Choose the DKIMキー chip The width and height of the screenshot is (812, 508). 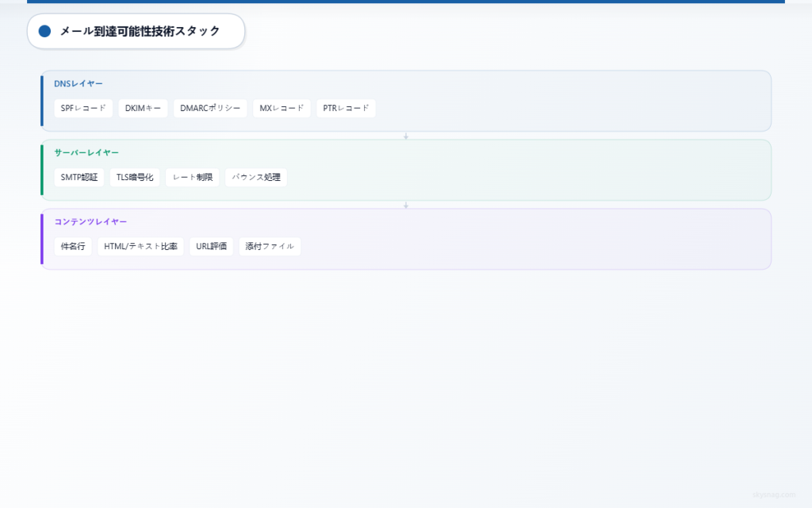143,108
